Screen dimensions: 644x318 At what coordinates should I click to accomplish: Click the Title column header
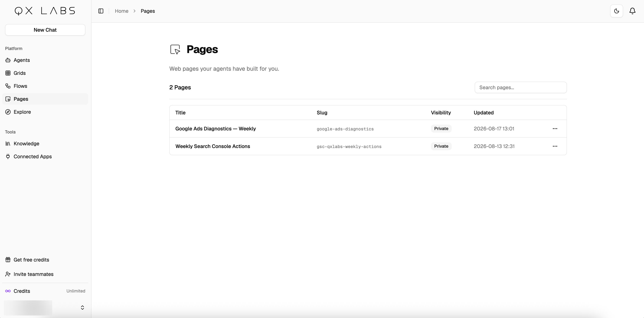(180, 113)
